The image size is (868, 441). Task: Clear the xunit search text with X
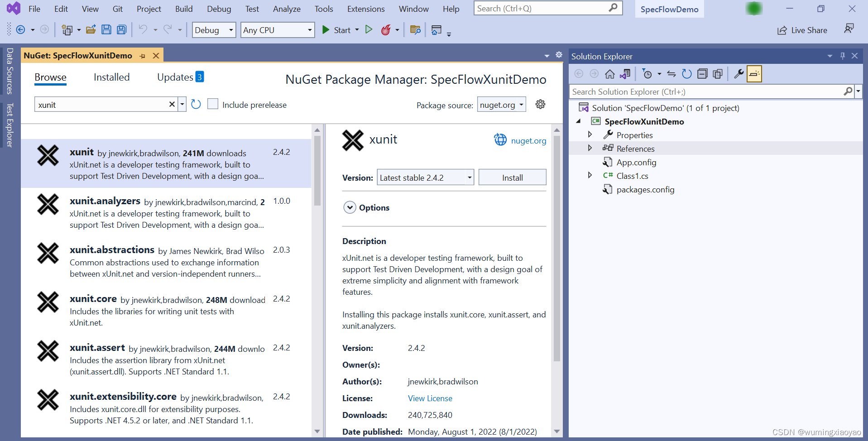(x=172, y=105)
